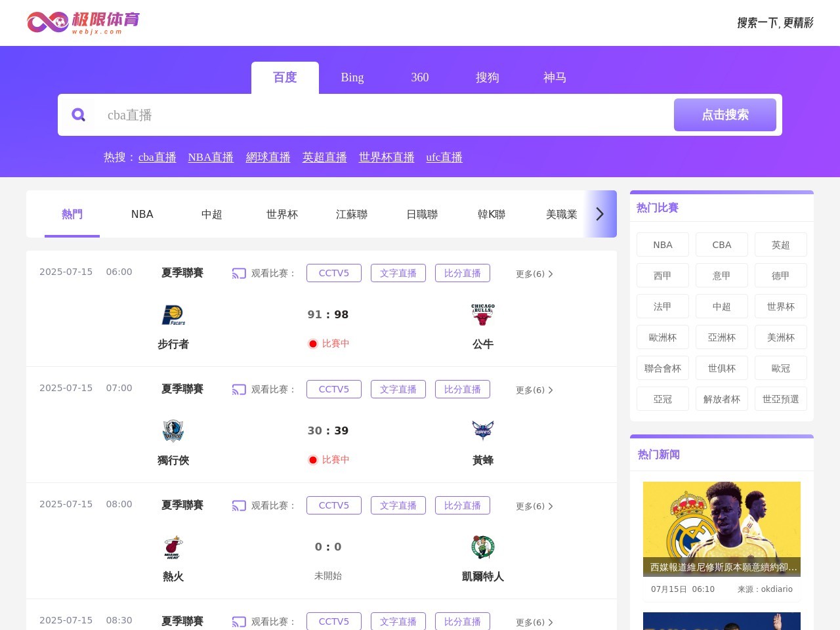
Task: Click the screen-cast icon beside 观看比赛
Action: [239, 273]
